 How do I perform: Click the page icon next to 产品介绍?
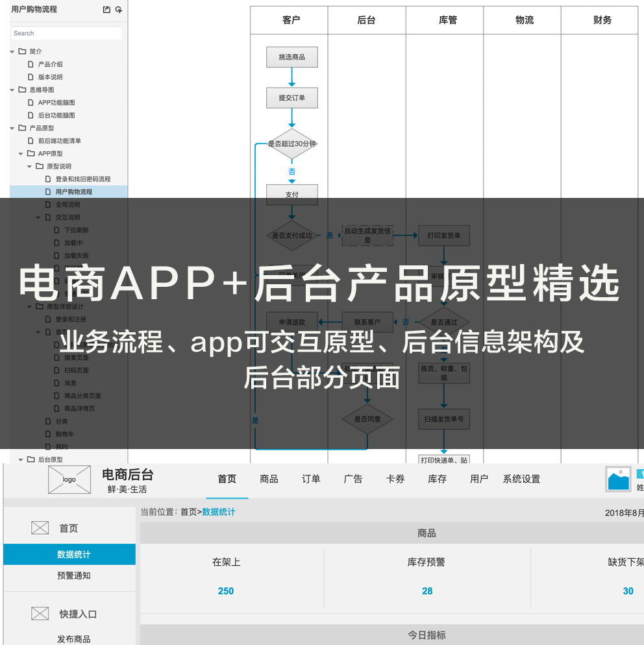pos(31,64)
